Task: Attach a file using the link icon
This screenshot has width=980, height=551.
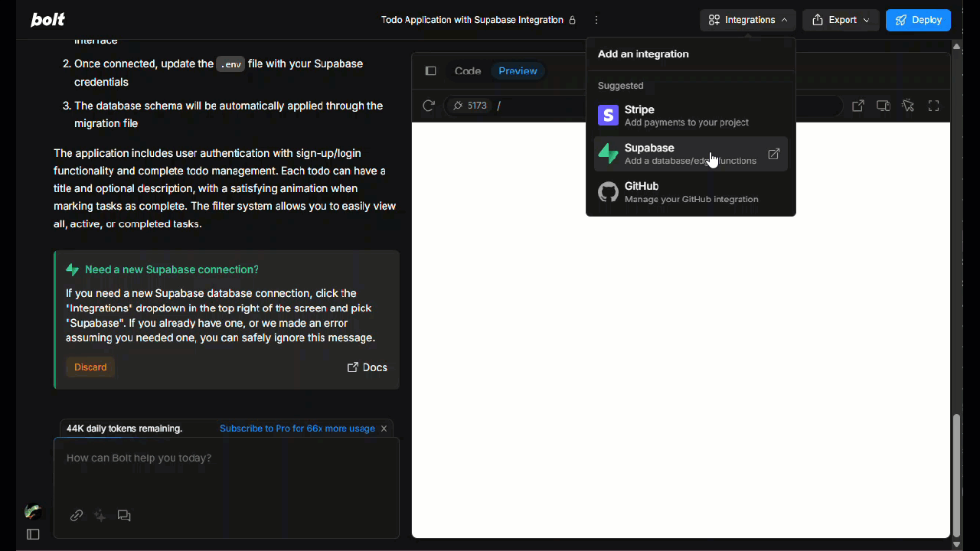Action: [x=76, y=515]
